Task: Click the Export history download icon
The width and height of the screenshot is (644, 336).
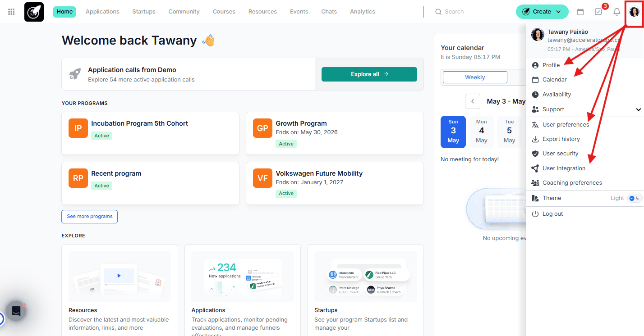Action: click(x=535, y=139)
